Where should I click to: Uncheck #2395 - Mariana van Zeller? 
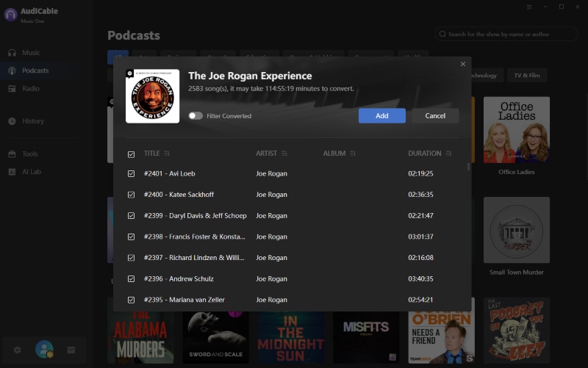pos(131,300)
